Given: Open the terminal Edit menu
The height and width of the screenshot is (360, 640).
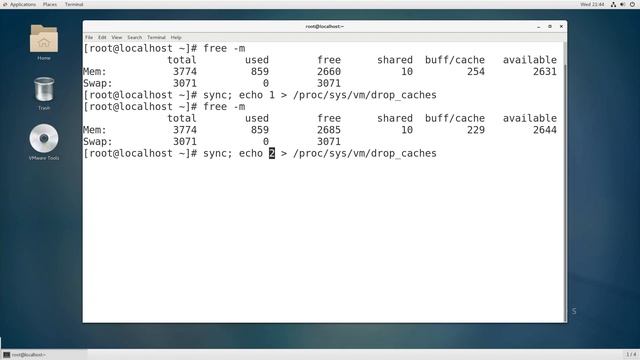Looking at the screenshot, I should click(x=102, y=37).
